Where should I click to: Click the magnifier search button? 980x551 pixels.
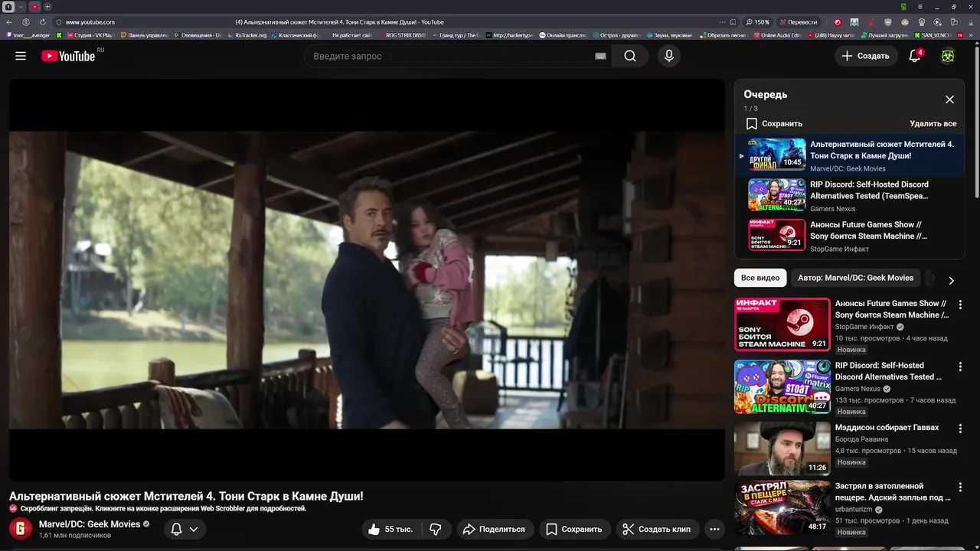pyautogui.click(x=630, y=56)
